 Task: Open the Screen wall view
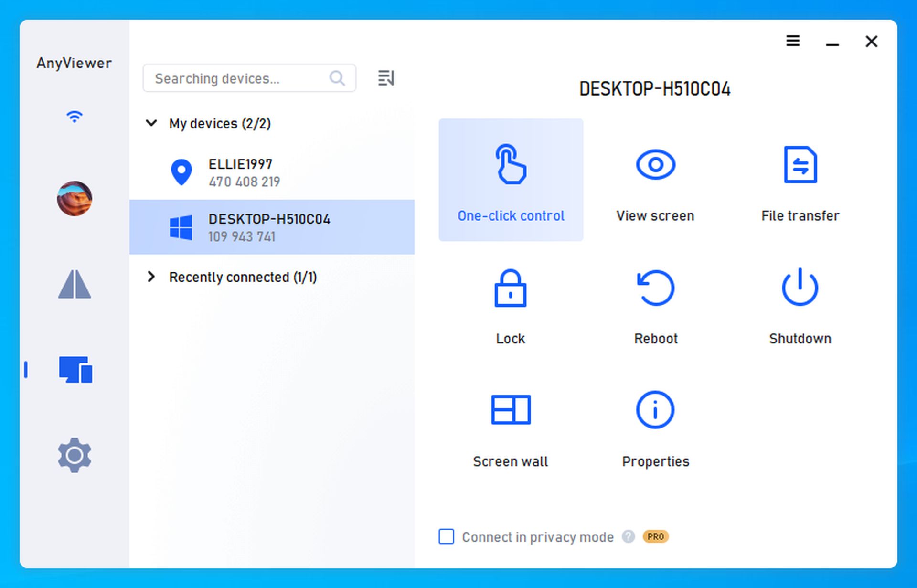click(511, 428)
